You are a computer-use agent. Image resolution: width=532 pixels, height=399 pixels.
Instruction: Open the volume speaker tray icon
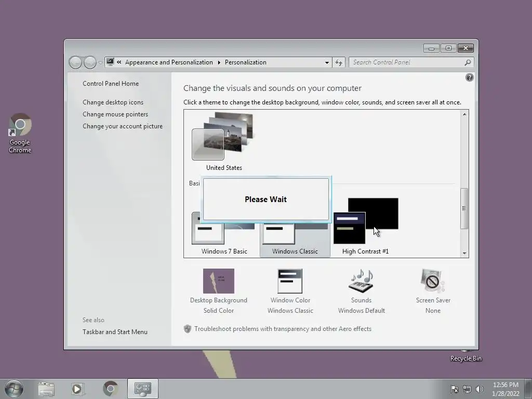tap(480, 389)
